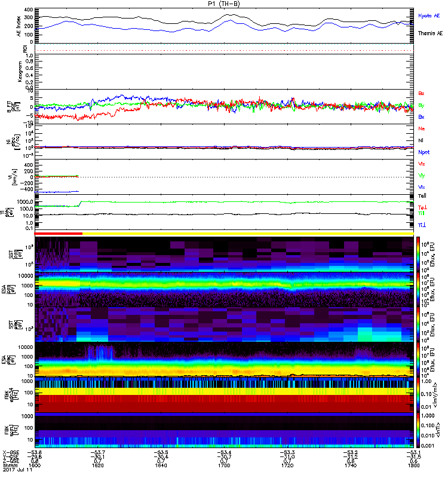Click the SST electron spectrogram color bar
The height and width of the screenshot is (478, 448).
418,324
